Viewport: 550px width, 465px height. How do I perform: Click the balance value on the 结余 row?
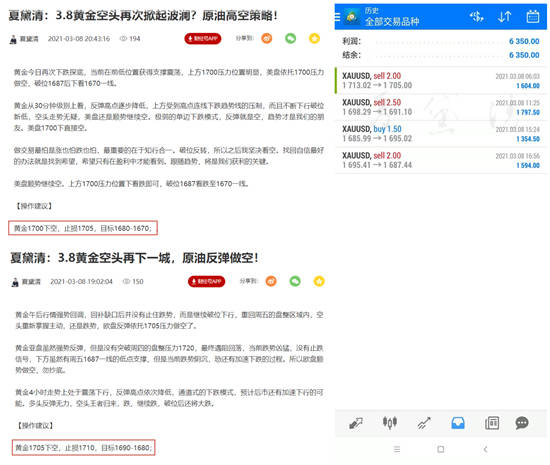[x=524, y=55]
